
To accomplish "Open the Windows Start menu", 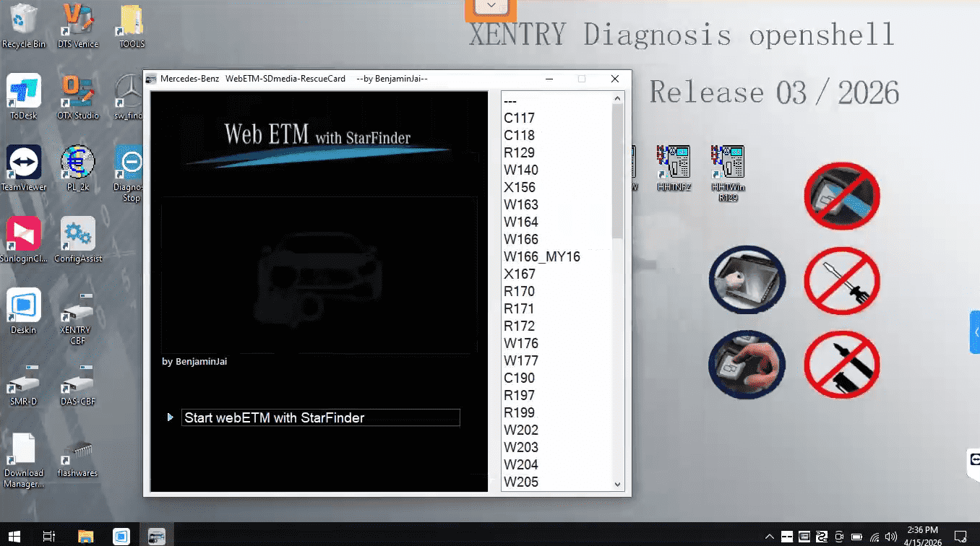I will [14, 536].
